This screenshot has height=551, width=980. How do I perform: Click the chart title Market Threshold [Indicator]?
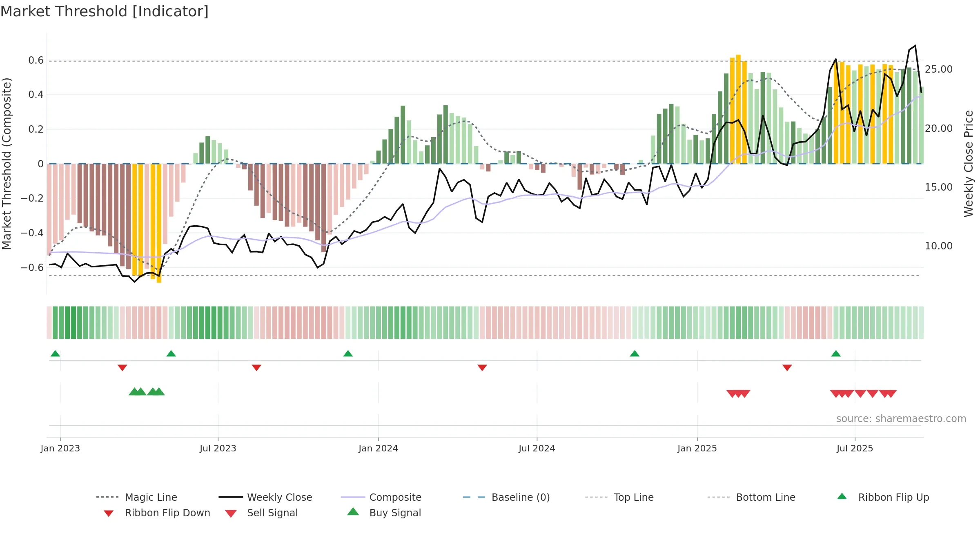point(105,11)
